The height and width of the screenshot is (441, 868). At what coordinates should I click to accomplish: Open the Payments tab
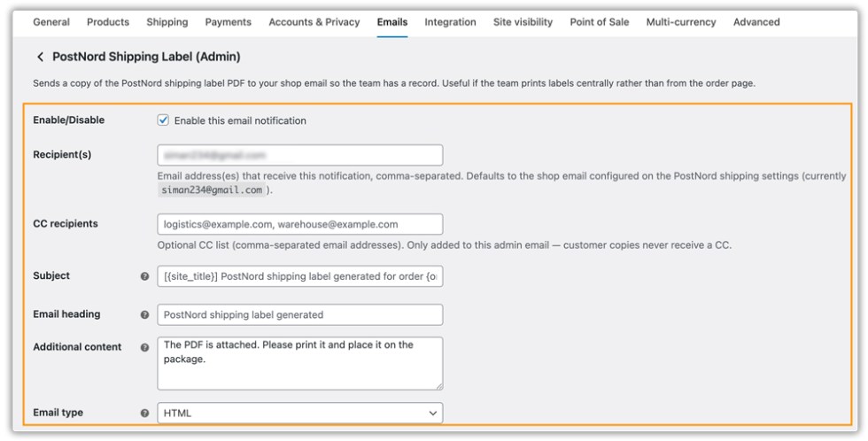coord(229,22)
